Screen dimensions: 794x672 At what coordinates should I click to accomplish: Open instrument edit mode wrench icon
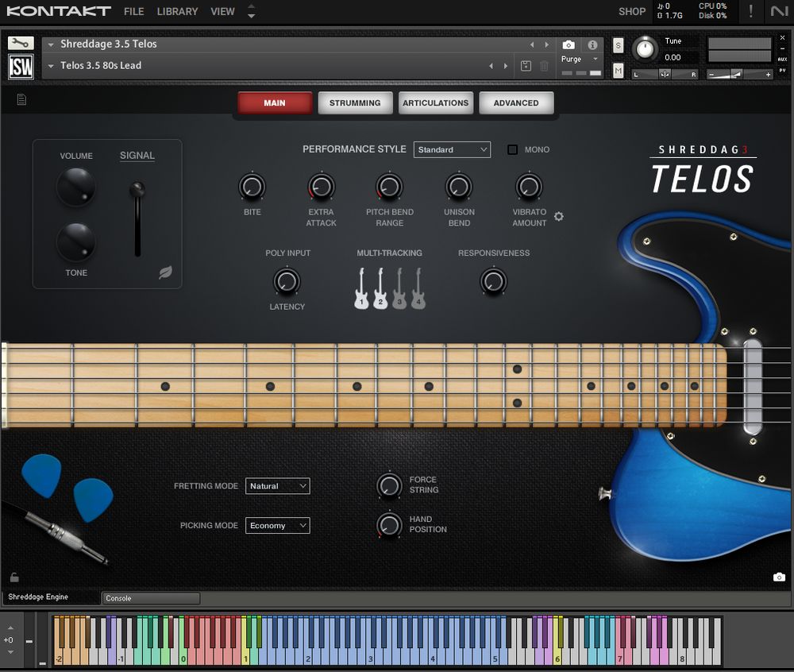coord(21,43)
